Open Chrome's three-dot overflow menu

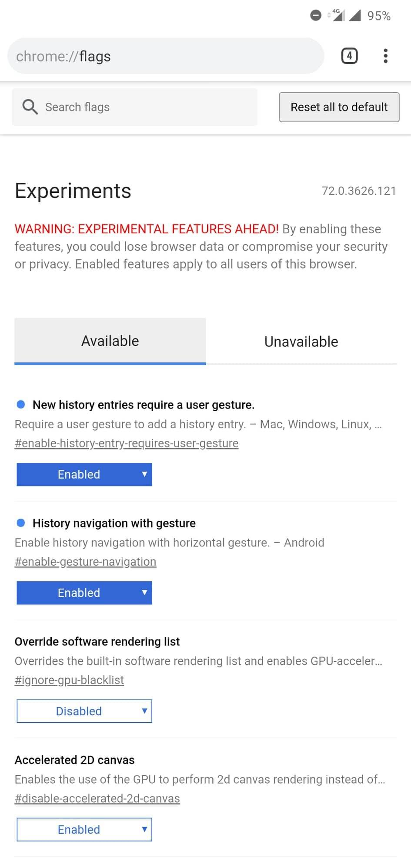pyautogui.click(x=385, y=56)
